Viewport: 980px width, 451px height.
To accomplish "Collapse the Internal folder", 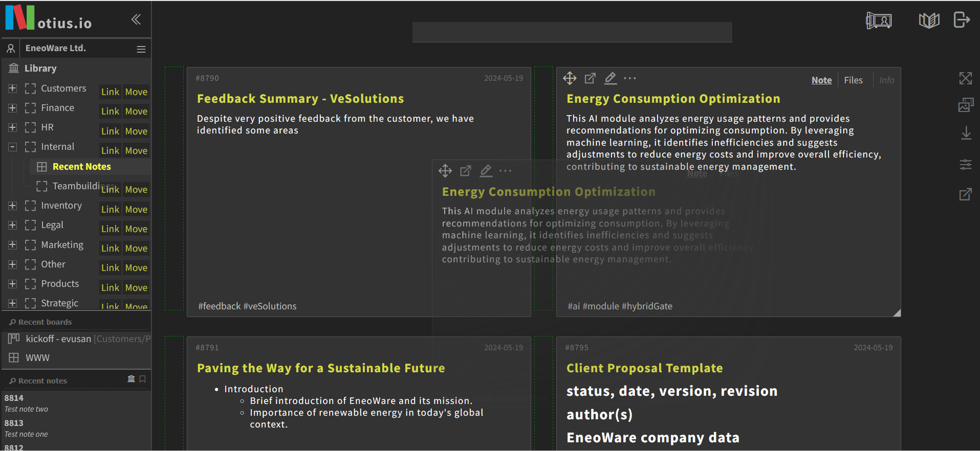I will tap(13, 147).
